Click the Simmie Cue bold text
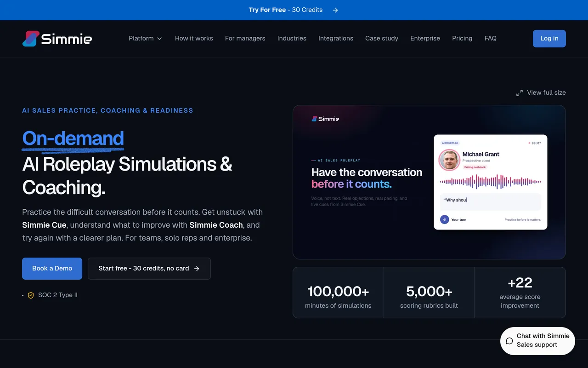 45,225
